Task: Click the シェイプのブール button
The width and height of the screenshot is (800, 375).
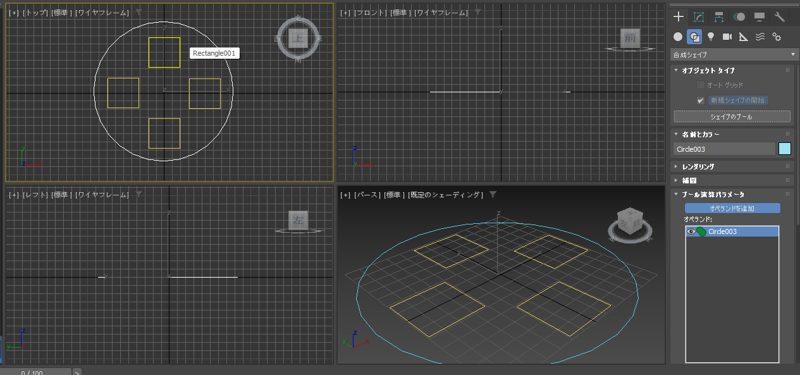Action: coord(732,116)
